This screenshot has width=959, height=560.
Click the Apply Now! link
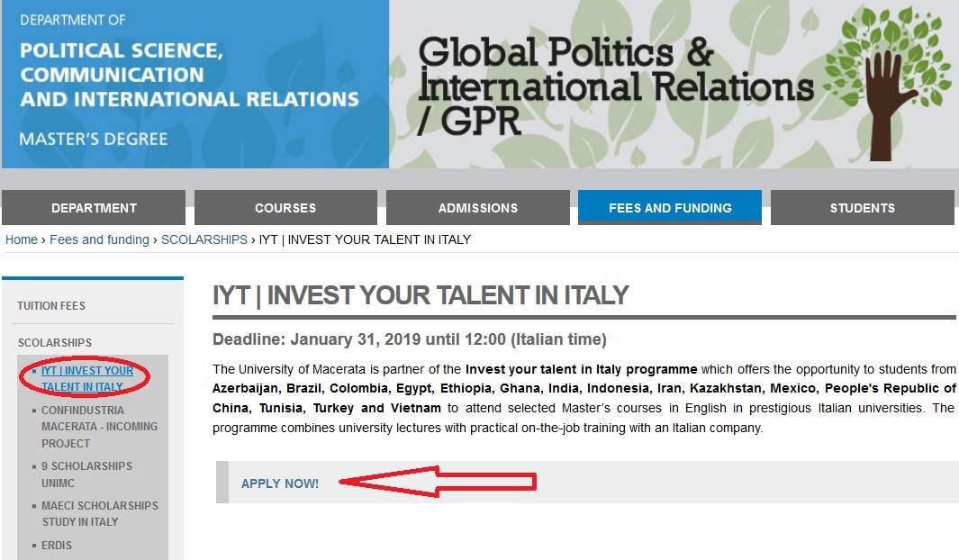(279, 483)
